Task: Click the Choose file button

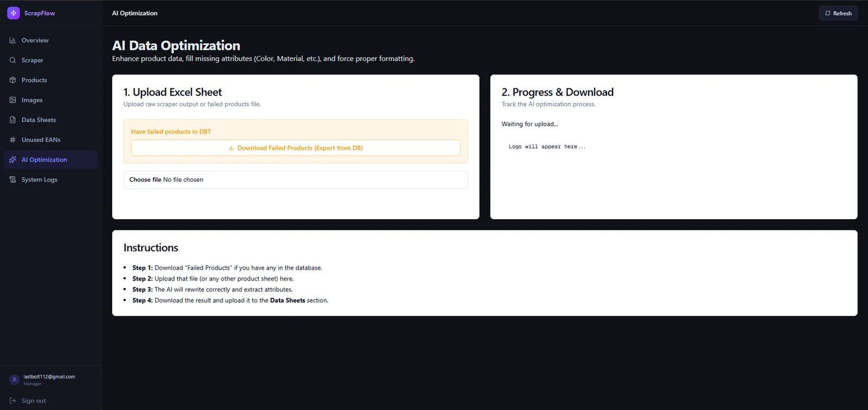Action: point(145,180)
